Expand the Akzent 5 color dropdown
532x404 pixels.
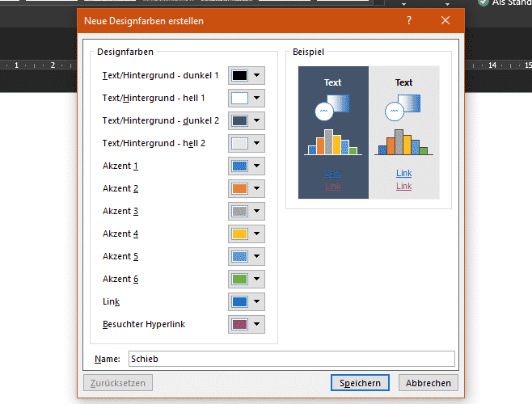(x=247, y=257)
